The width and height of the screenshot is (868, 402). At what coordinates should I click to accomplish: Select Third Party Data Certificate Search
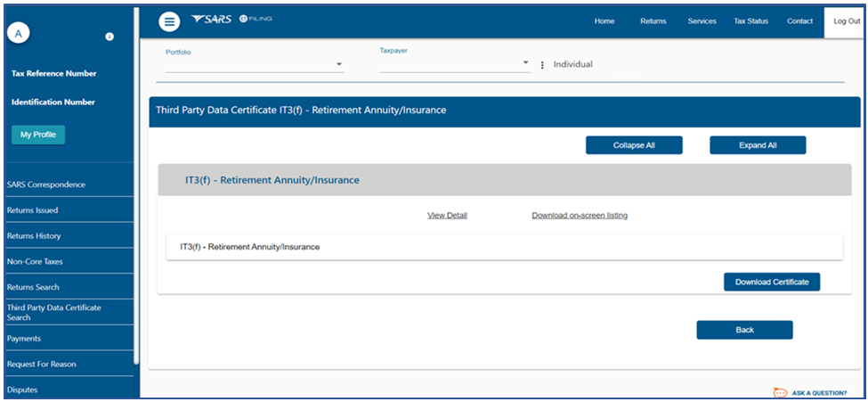pyautogui.click(x=53, y=312)
